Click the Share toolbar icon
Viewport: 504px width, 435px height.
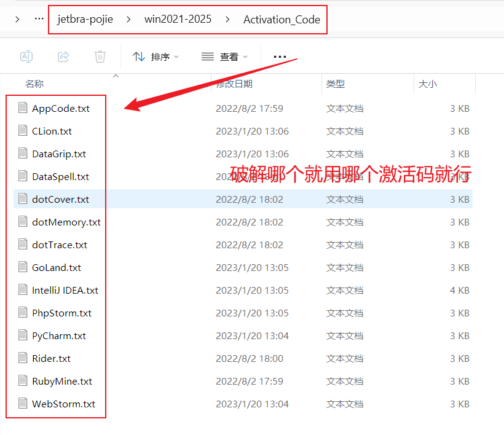(x=63, y=57)
